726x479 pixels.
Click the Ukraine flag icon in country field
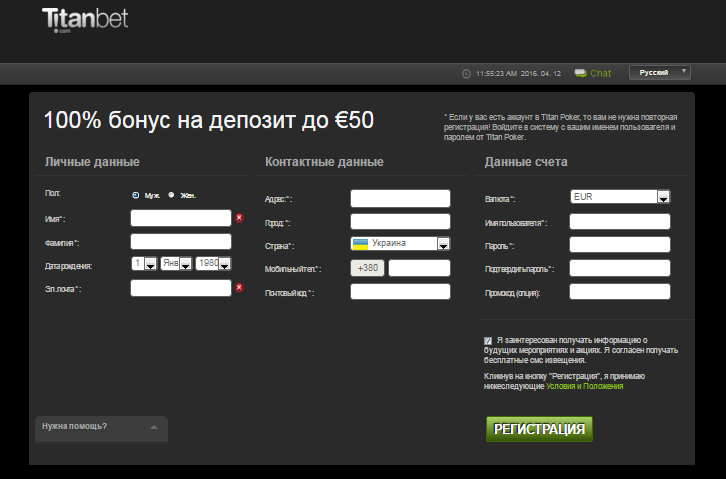pos(360,243)
